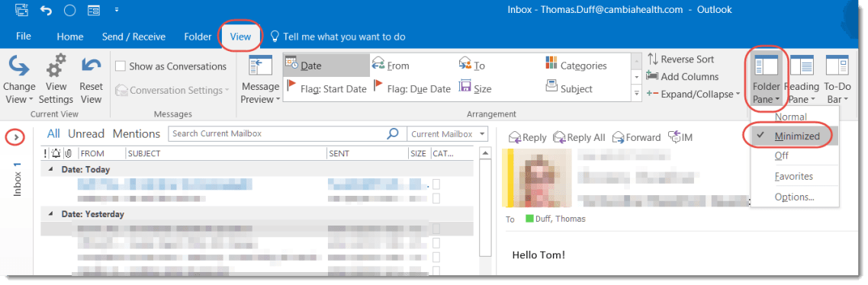The height and width of the screenshot is (285, 868).
Task: Arrange messages by Date
Action: (x=326, y=66)
